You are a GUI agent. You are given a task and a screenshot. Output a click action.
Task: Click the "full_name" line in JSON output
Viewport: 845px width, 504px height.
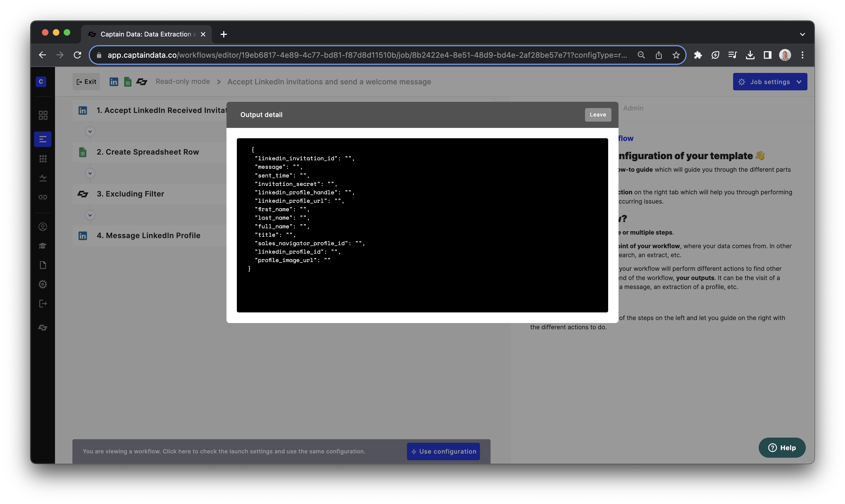[282, 226]
